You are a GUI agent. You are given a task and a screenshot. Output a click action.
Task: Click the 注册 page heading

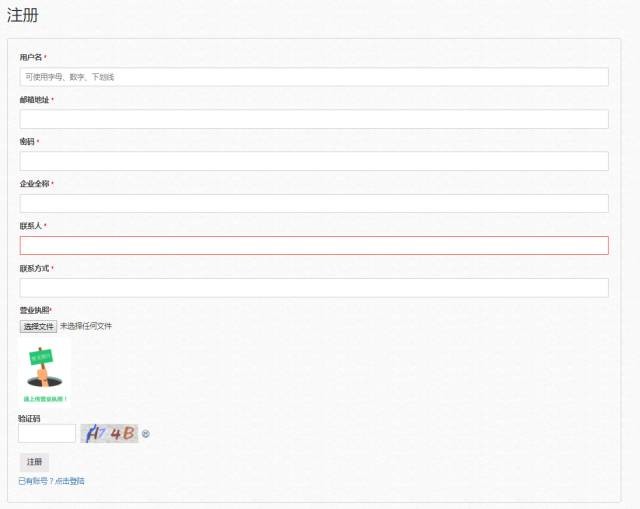coord(23,16)
